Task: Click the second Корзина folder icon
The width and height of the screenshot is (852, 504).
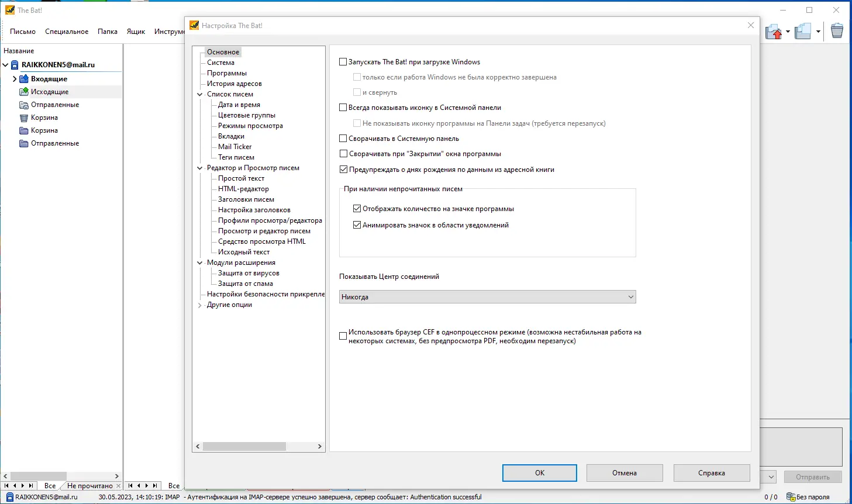Action: pos(24,130)
